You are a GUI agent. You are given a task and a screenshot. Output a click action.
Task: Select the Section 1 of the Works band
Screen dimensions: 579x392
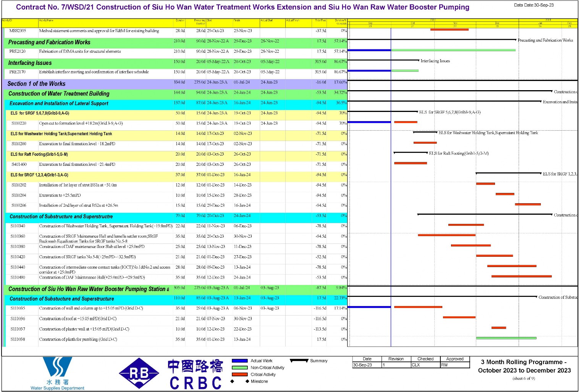point(175,84)
